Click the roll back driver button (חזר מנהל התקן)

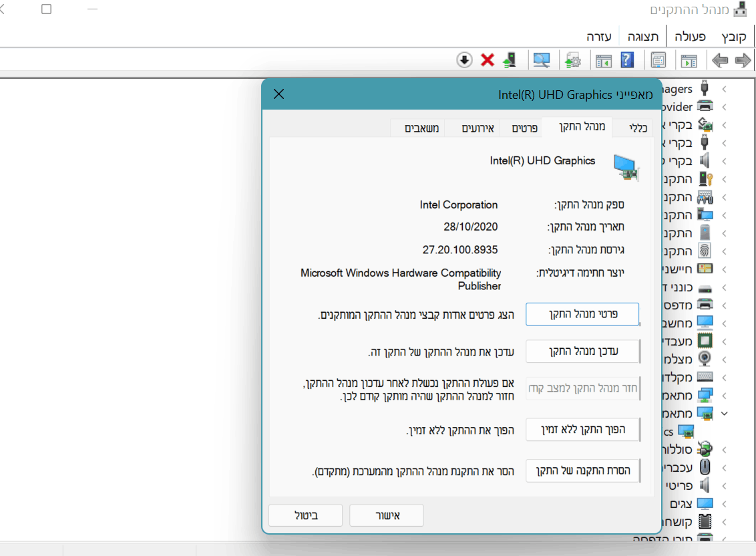pyautogui.click(x=583, y=388)
